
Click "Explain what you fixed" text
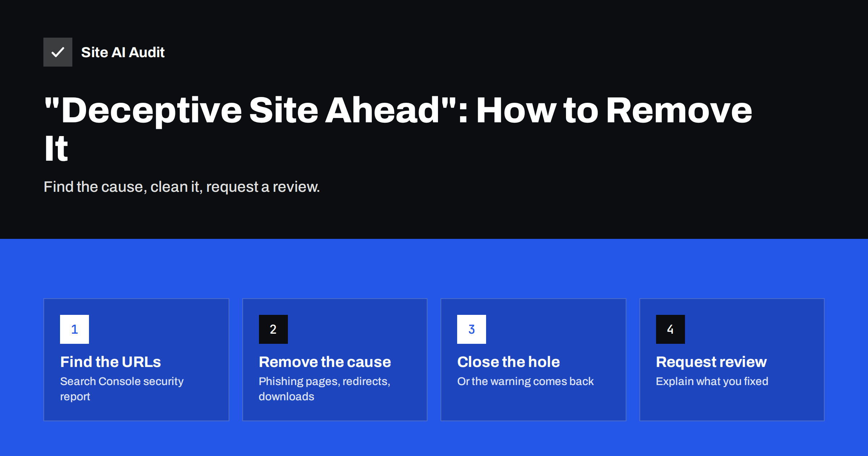[712, 381]
